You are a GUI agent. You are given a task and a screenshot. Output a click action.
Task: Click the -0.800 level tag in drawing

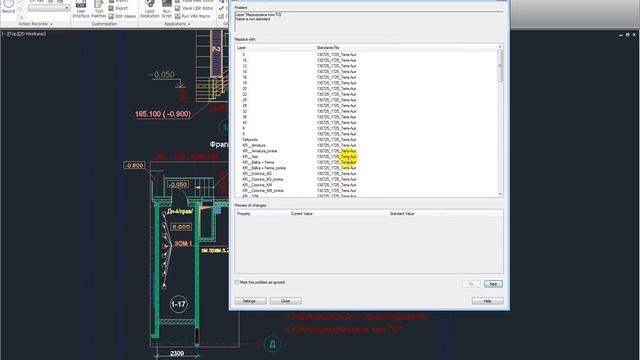tap(134, 165)
